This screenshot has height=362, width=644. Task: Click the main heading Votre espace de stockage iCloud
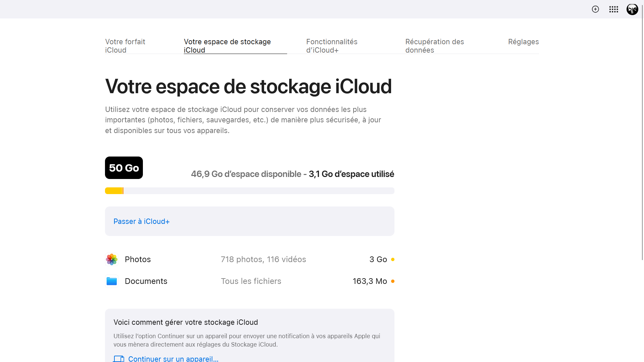coord(248,86)
